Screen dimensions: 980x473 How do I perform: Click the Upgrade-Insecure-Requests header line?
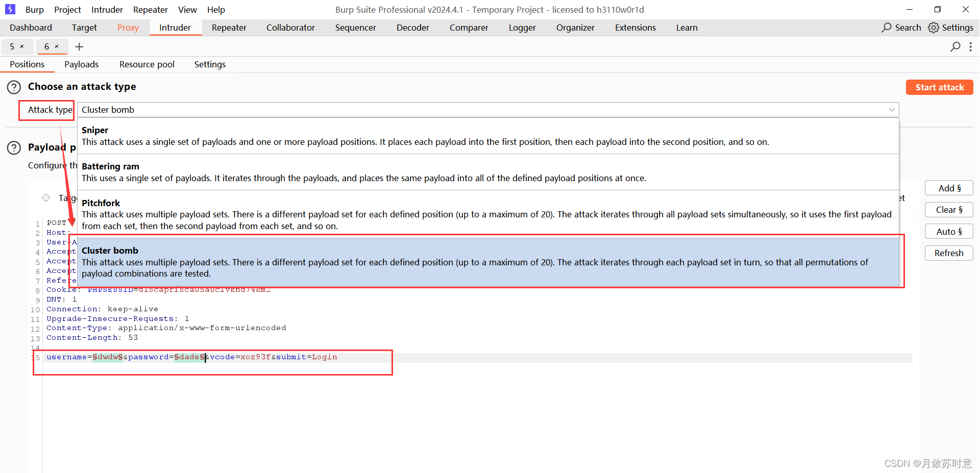(117, 319)
